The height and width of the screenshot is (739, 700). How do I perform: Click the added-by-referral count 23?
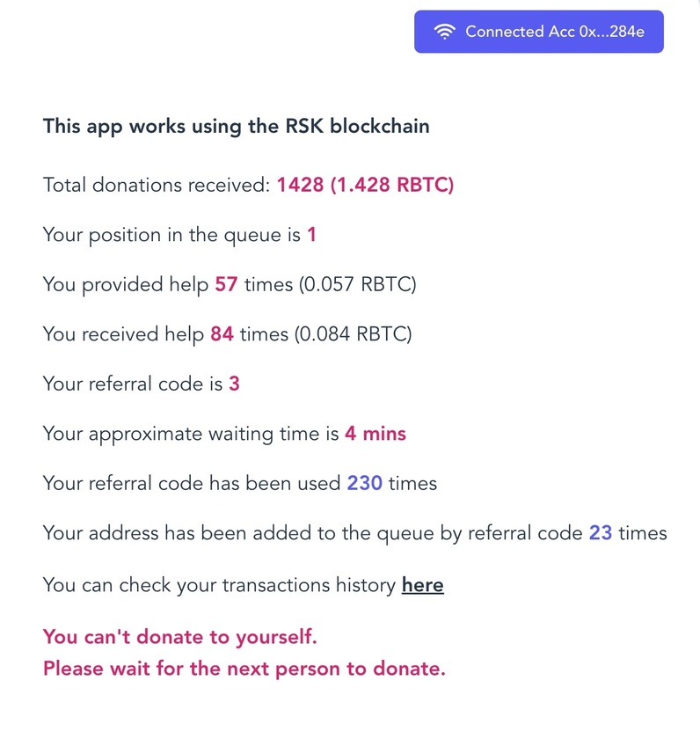click(x=601, y=533)
